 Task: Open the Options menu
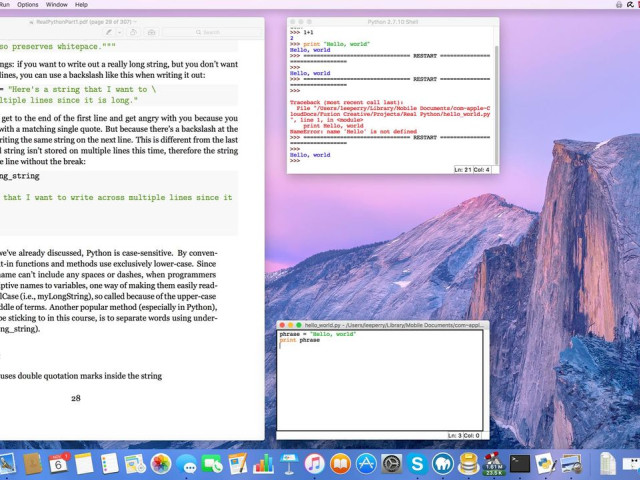(28, 5)
